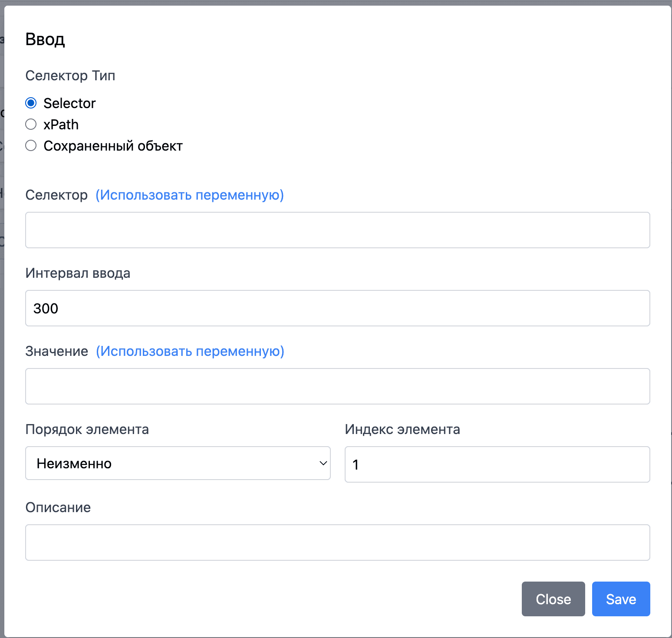Screen dimensions: 672x638
Task: Click the Ввод dialog heading
Action: (x=45, y=39)
